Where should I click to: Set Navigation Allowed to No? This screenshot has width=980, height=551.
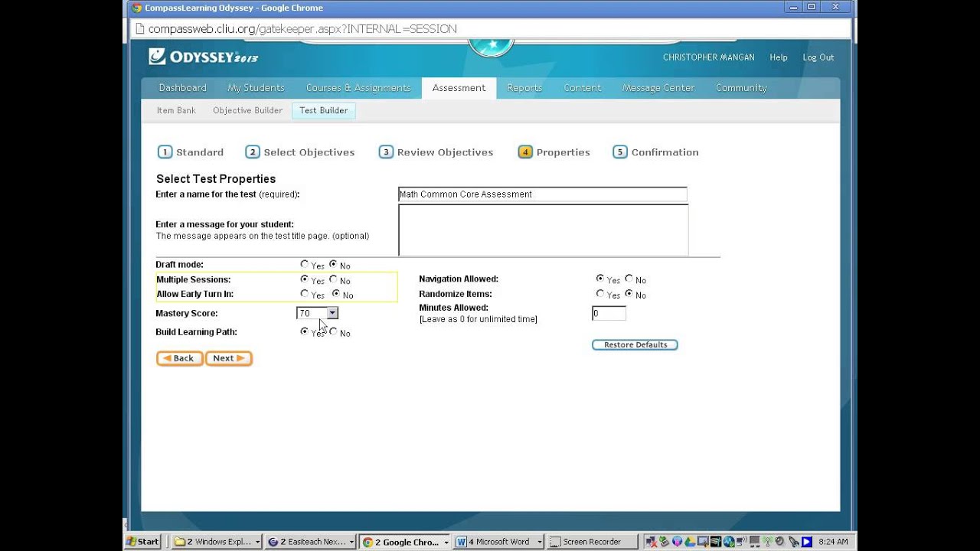coord(629,279)
